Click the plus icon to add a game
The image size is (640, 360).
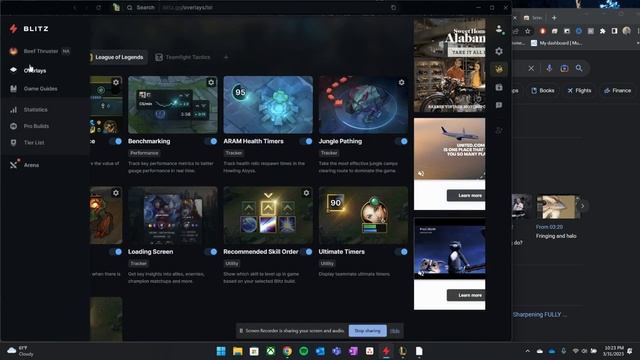pos(226,57)
